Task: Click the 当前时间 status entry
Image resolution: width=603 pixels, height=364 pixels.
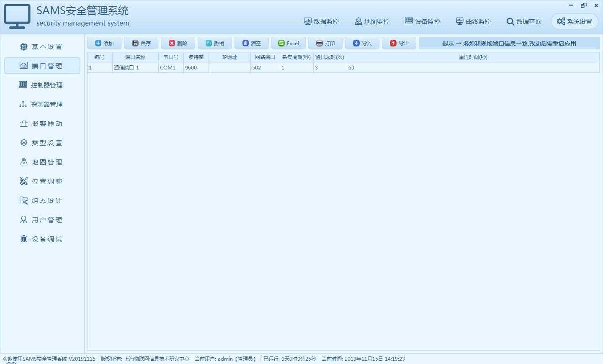Action: [x=363, y=359]
